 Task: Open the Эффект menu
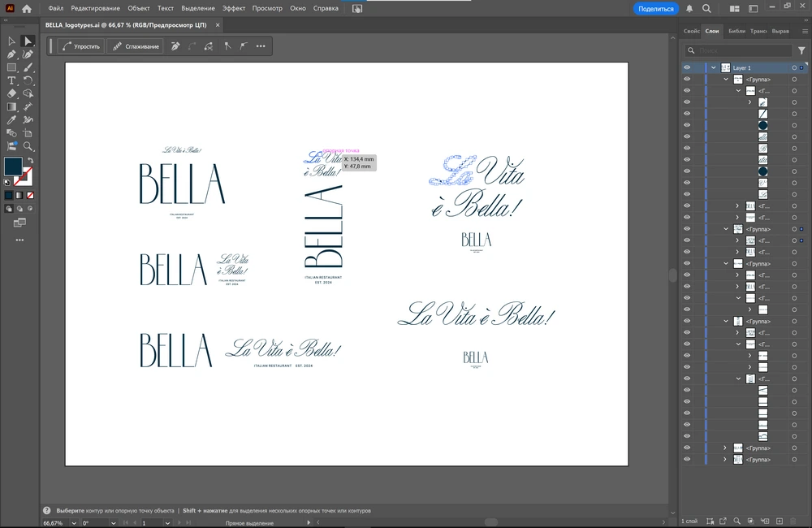click(x=234, y=8)
